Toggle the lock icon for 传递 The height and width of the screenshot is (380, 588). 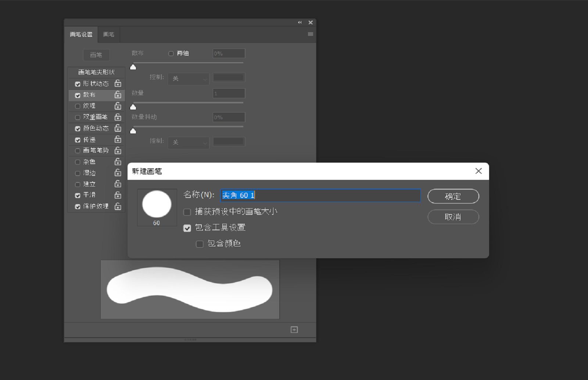point(118,139)
